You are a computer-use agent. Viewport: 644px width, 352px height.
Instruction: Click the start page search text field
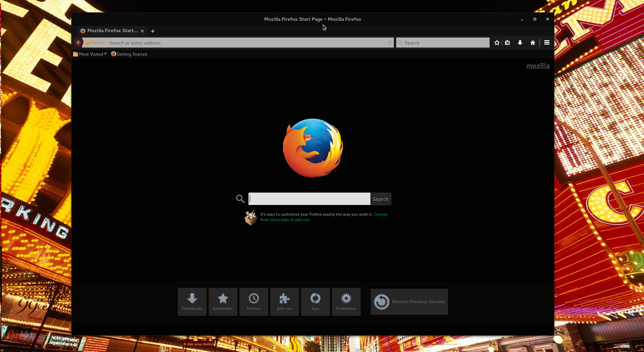point(309,199)
